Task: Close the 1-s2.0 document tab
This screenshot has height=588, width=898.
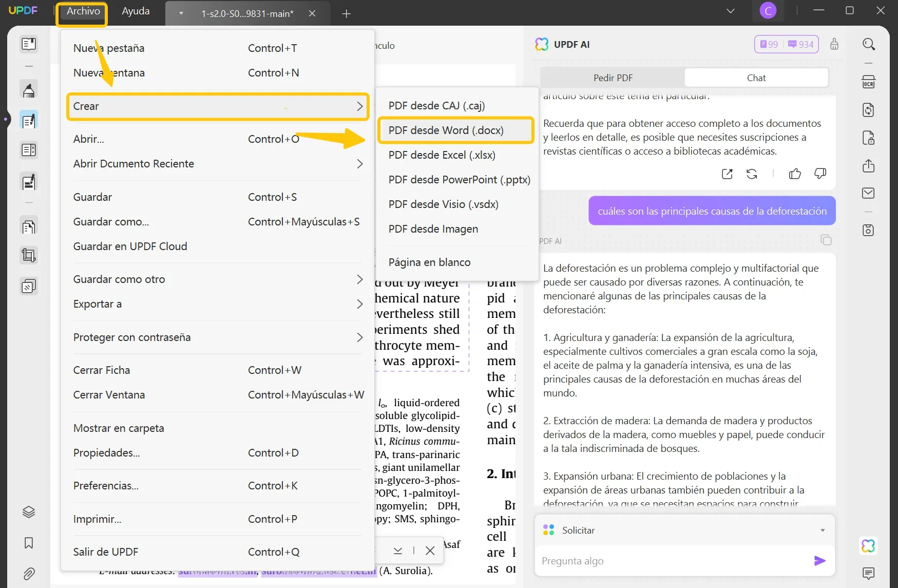Action: [312, 13]
